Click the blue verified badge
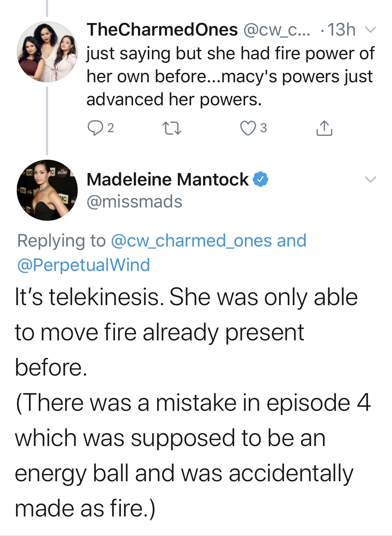 260,179
